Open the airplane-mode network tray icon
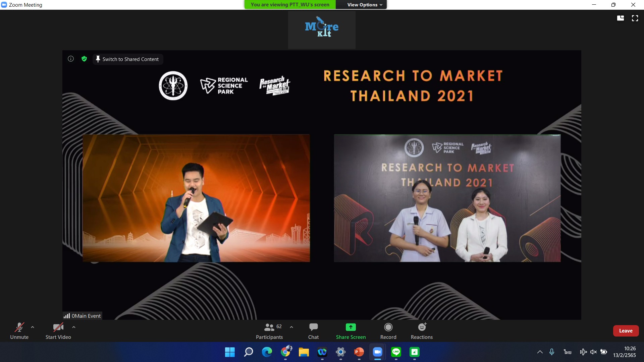Viewport: 644px width, 362px height. 583,352
